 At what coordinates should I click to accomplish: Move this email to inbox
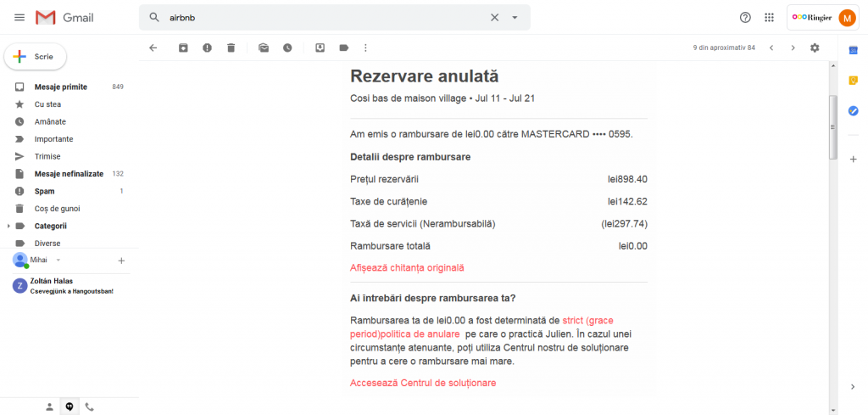[320, 48]
